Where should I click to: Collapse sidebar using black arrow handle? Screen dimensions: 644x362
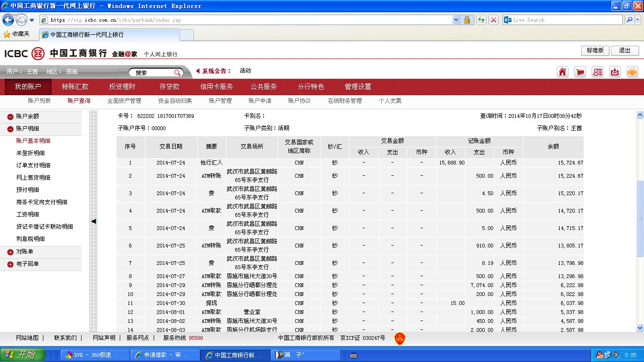coord(93,221)
